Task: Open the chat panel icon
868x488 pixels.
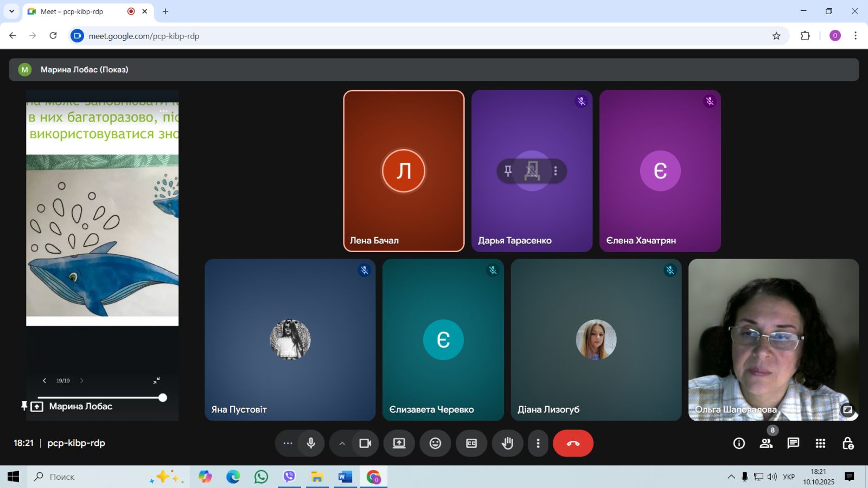Action: pos(793,444)
